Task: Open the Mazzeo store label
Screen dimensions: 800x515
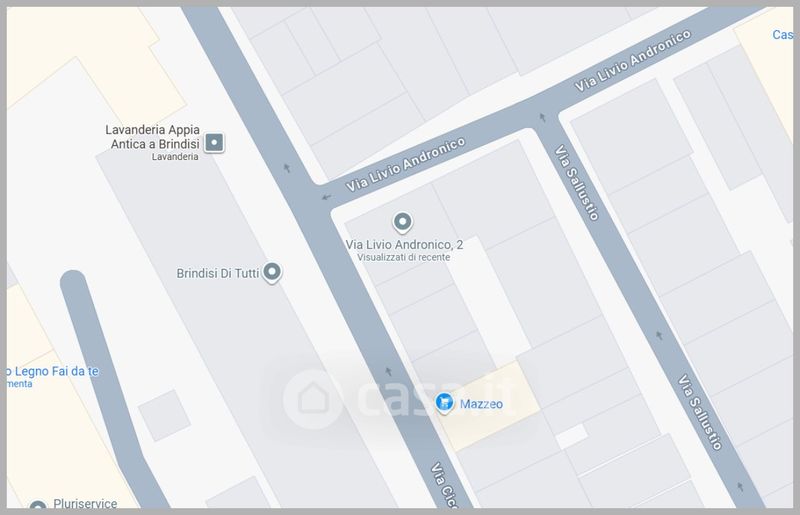Action: click(x=481, y=404)
